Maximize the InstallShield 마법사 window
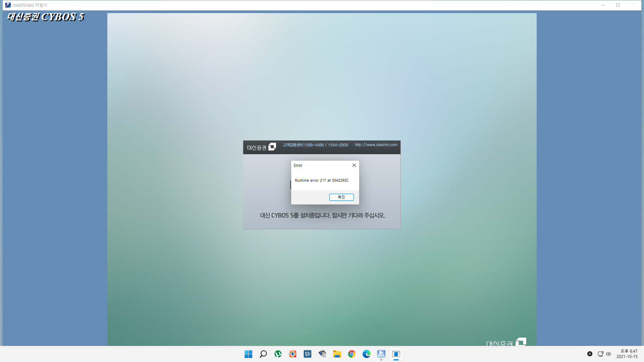 click(x=618, y=5)
